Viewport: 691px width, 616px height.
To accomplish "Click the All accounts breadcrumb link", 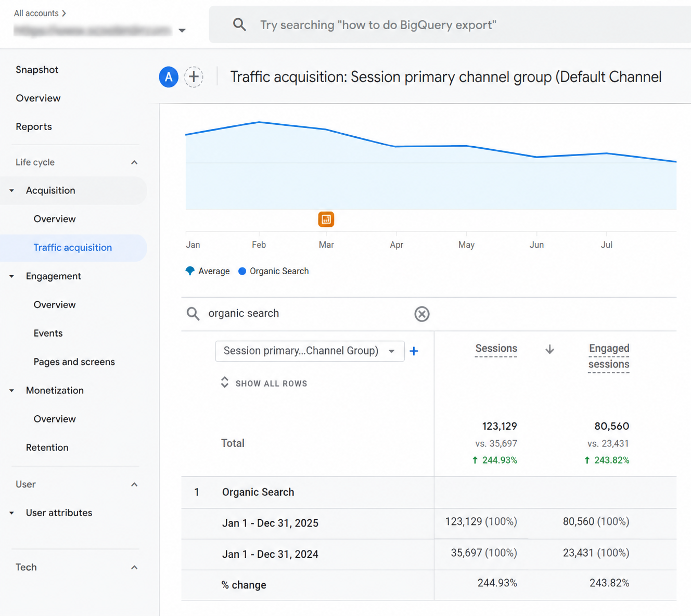I will pyautogui.click(x=36, y=13).
